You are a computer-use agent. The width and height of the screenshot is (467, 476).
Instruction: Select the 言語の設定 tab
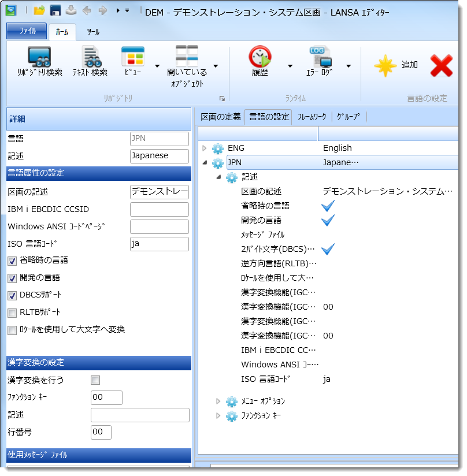(269, 117)
